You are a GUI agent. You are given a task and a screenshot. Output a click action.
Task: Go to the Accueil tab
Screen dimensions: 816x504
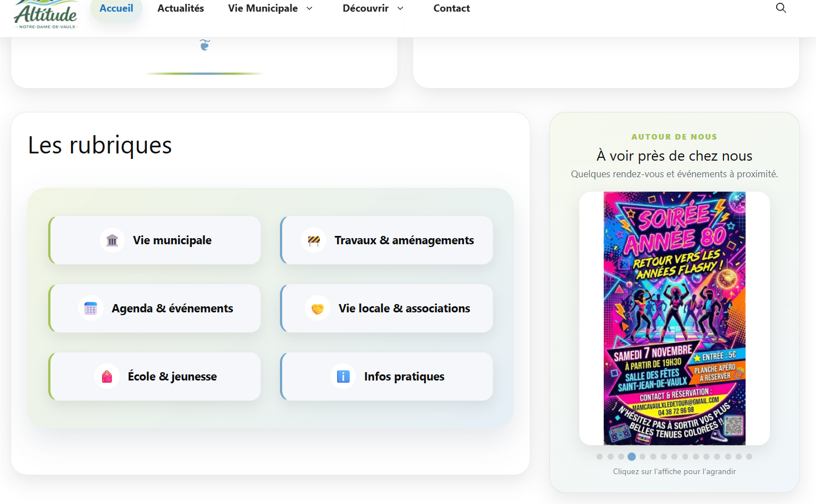(116, 8)
